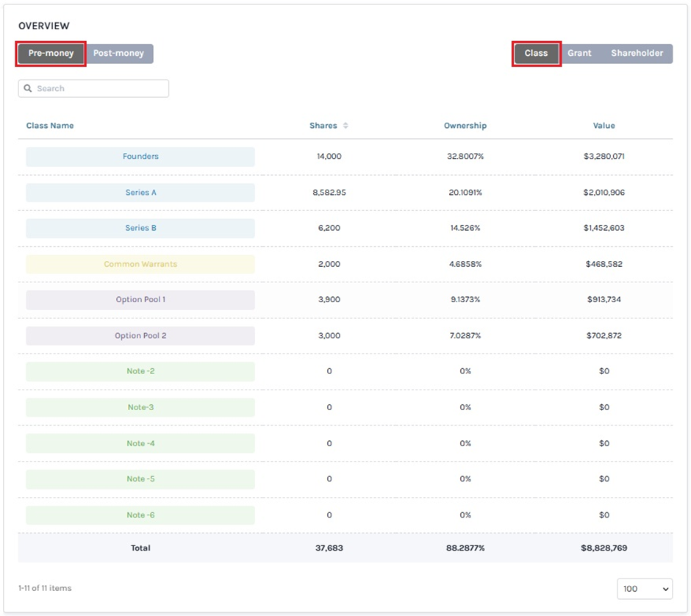
Task: Open the page size dropdown showing 100
Action: (645, 589)
